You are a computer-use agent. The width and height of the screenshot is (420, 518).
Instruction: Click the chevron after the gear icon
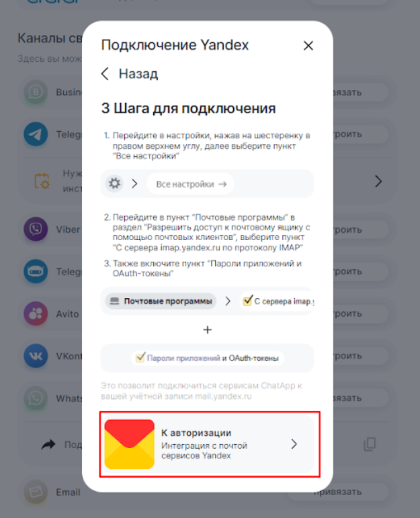pos(134,184)
